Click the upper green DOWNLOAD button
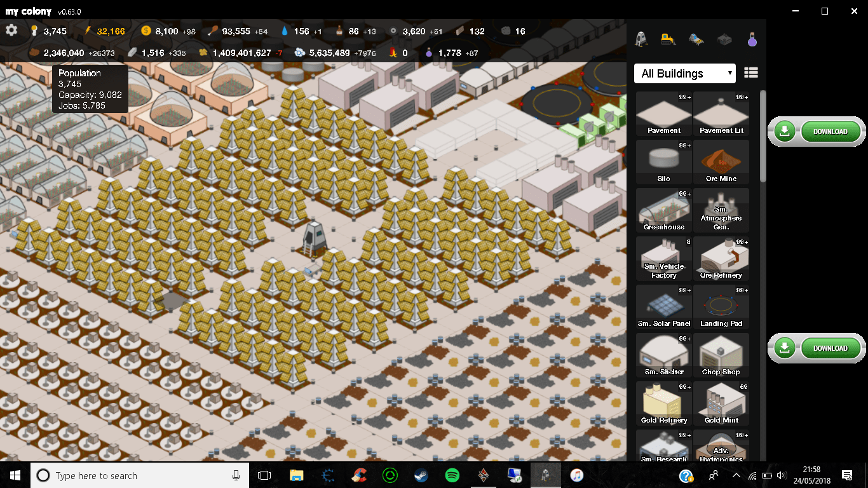This screenshot has height=488, width=868. [x=831, y=132]
